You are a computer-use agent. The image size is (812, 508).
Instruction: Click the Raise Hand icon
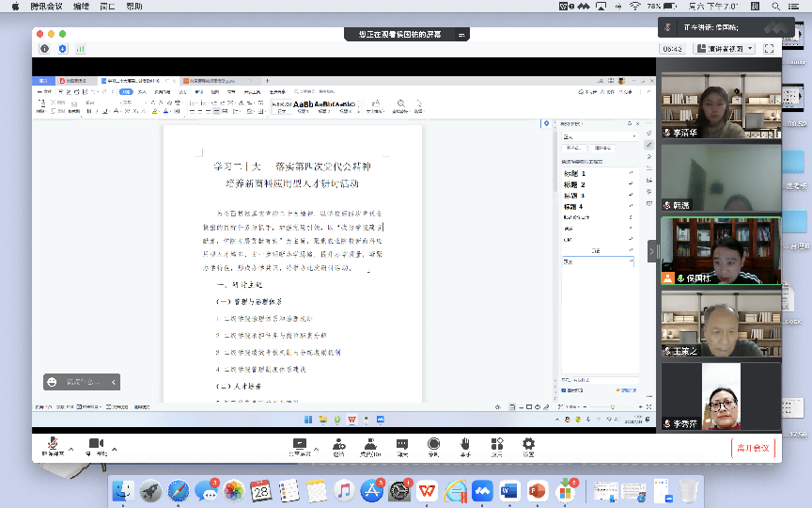[x=464, y=444]
